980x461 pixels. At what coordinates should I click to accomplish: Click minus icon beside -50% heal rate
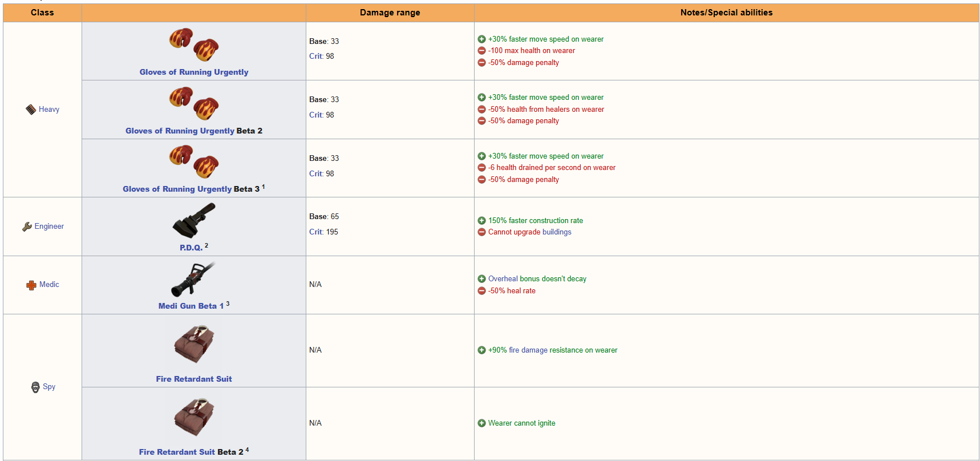coord(481,291)
